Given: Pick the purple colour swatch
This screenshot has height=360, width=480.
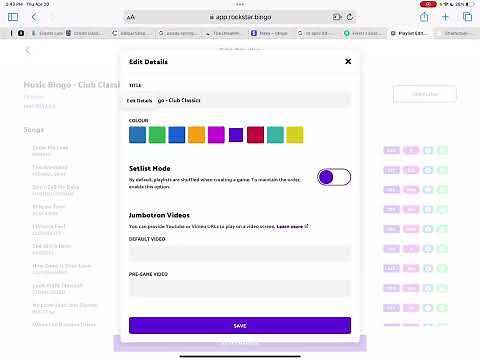Looking at the screenshot, I should [x=236, y=135].
